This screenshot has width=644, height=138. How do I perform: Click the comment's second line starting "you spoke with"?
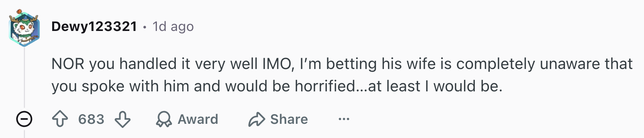coord(277,86)
